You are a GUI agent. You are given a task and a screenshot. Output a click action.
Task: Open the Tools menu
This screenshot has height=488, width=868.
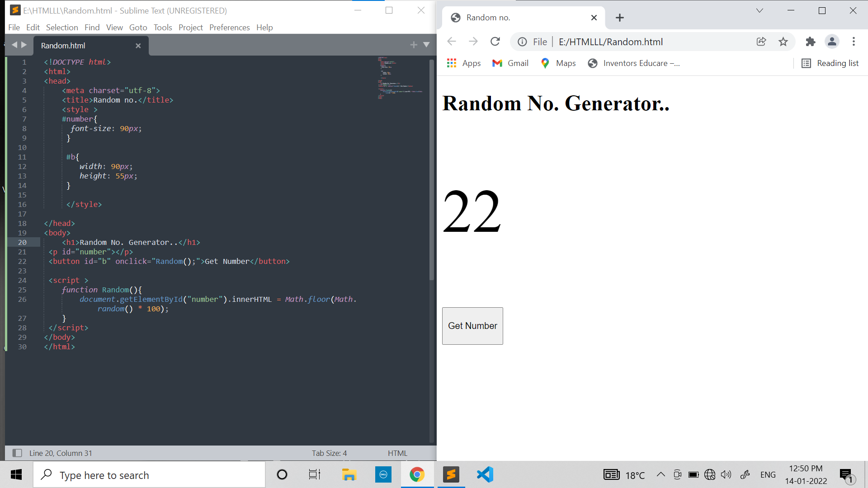coord(163,27)
